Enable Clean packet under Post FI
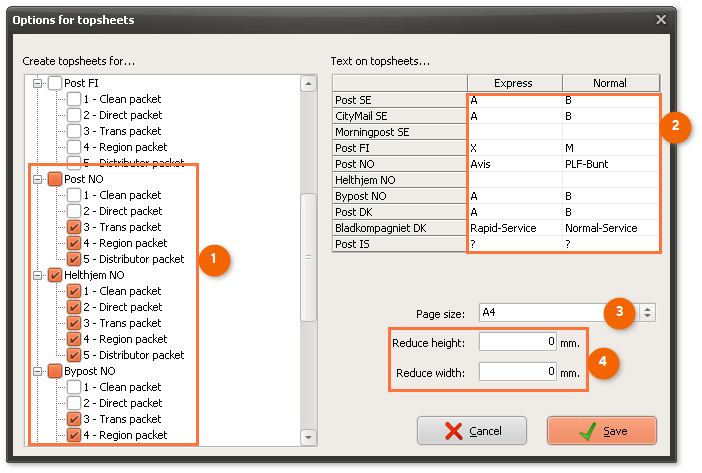Image resolution: width=702 pixels, height=473 pixels. coord(74,99)
